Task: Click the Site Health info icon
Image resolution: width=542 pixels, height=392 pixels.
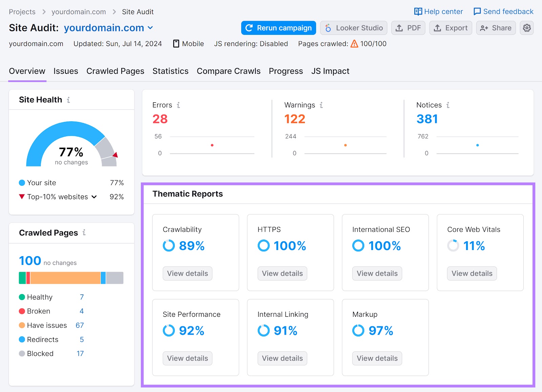Action: click(x=69, y=100)
